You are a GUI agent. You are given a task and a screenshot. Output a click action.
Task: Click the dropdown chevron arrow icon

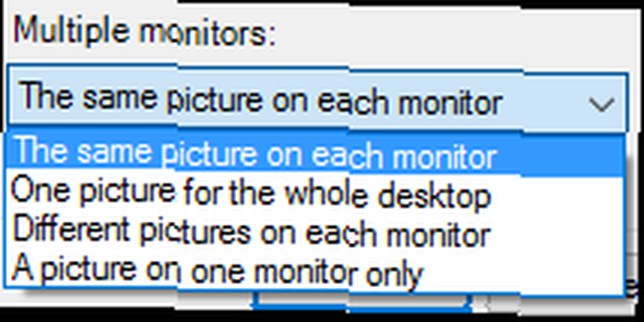(601, 104)
